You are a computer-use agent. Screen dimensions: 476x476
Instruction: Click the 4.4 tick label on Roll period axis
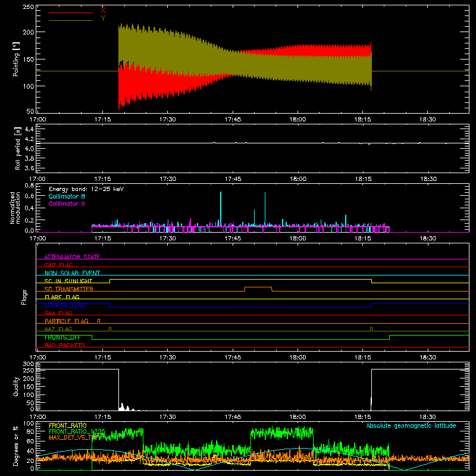pyautogui.click(x=29, y=129)
